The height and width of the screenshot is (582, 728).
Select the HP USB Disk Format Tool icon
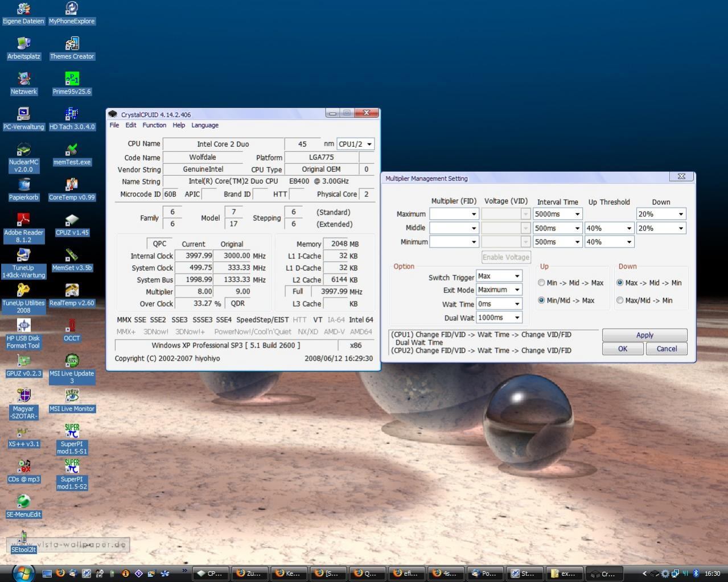(x=23, y=335)
